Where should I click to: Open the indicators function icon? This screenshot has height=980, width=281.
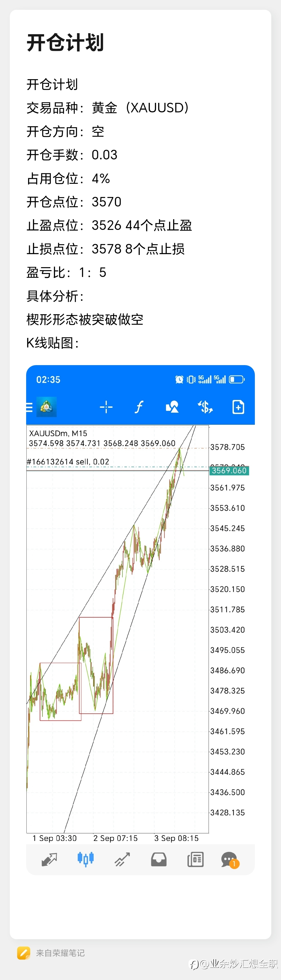tap(139, 407)
